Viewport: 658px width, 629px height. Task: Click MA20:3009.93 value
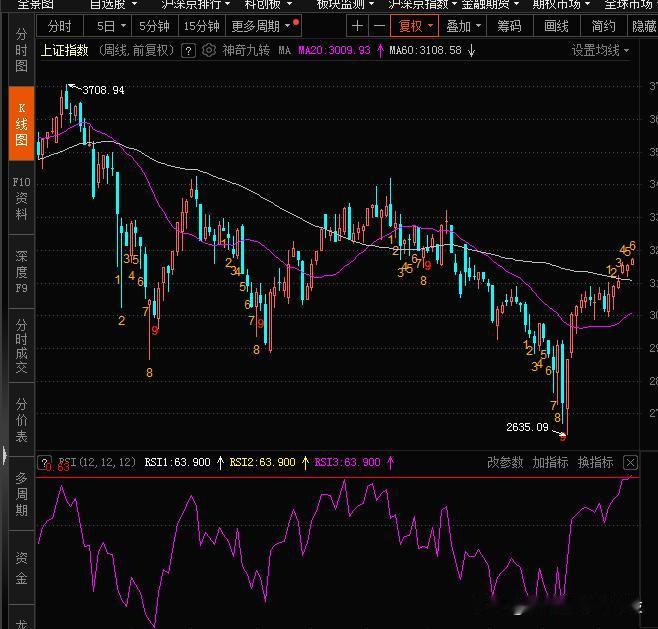click(x=334, y=51)
